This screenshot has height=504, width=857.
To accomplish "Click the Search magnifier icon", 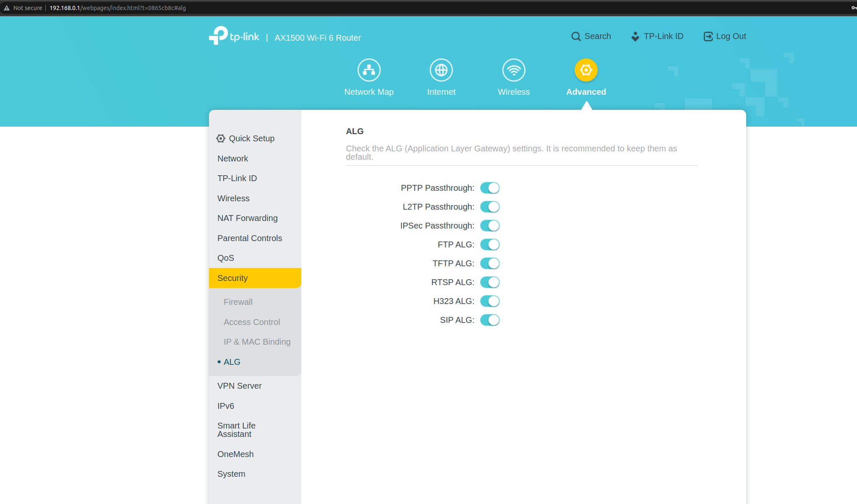I will click(576, 36).
